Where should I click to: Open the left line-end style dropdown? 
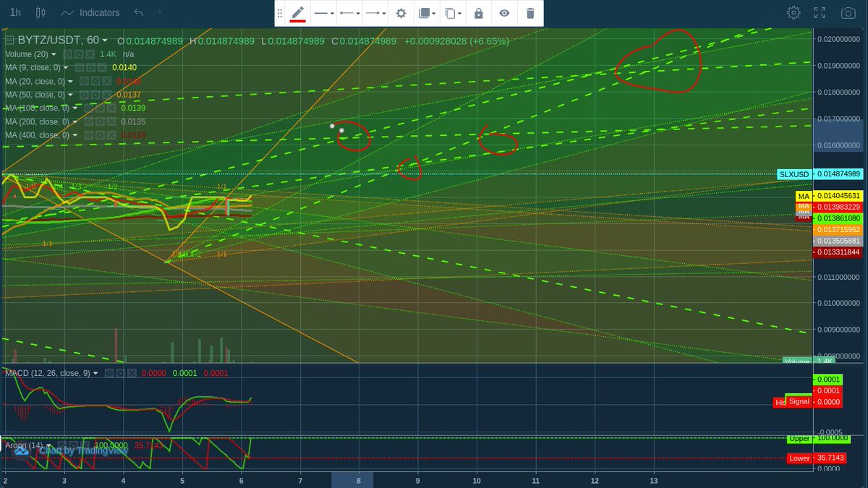(349, 13)
